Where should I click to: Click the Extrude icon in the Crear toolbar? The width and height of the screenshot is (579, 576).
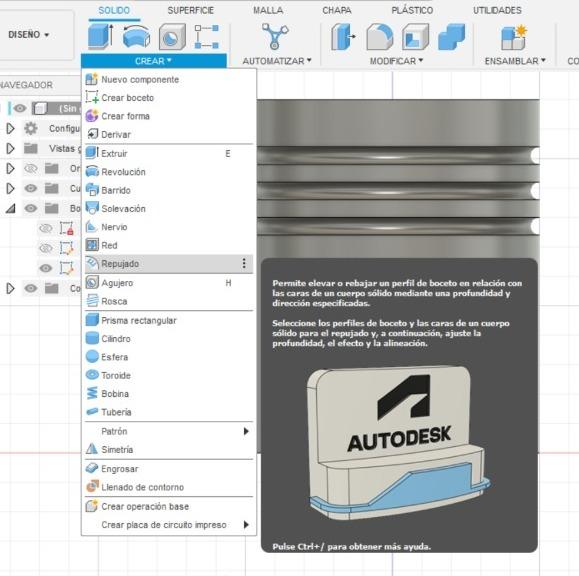[100, 36]
